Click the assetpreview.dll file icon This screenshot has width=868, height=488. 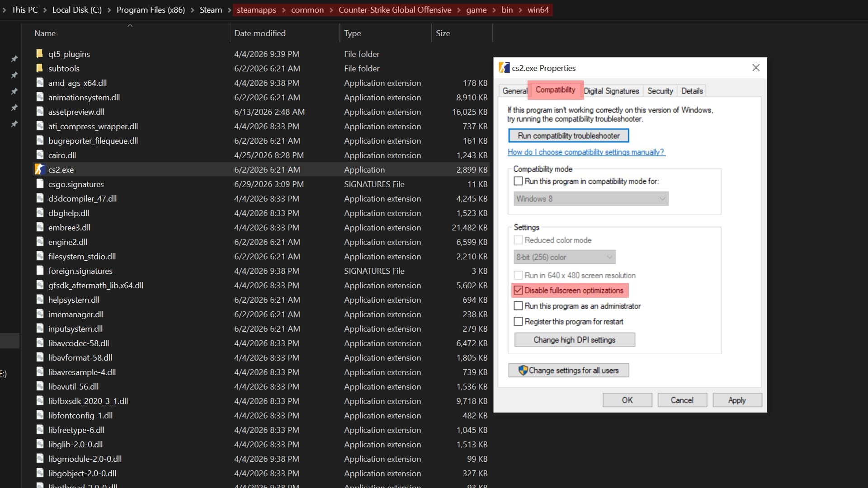40,112
